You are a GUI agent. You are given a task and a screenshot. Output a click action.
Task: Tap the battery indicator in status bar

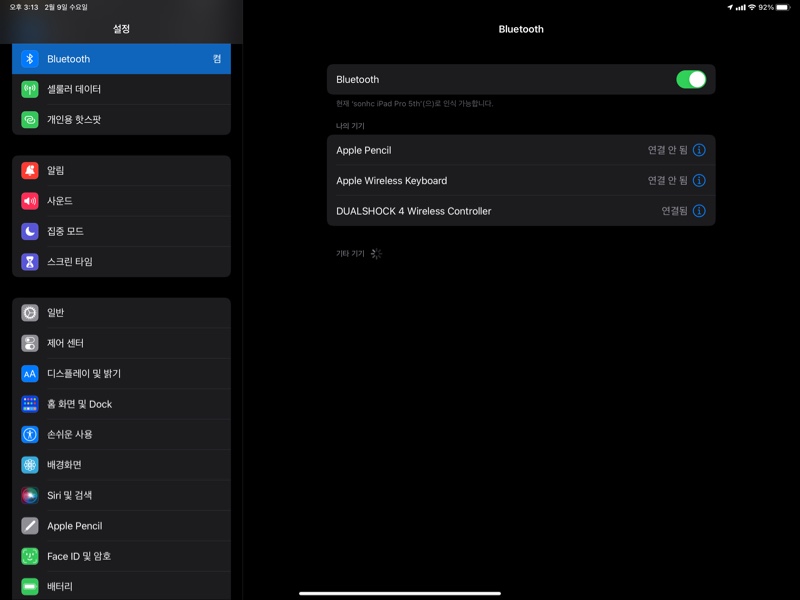point(783,7)
